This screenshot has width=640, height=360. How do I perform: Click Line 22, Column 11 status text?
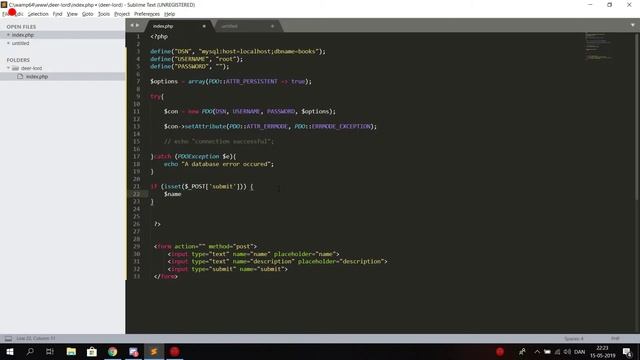click(36, 338)
